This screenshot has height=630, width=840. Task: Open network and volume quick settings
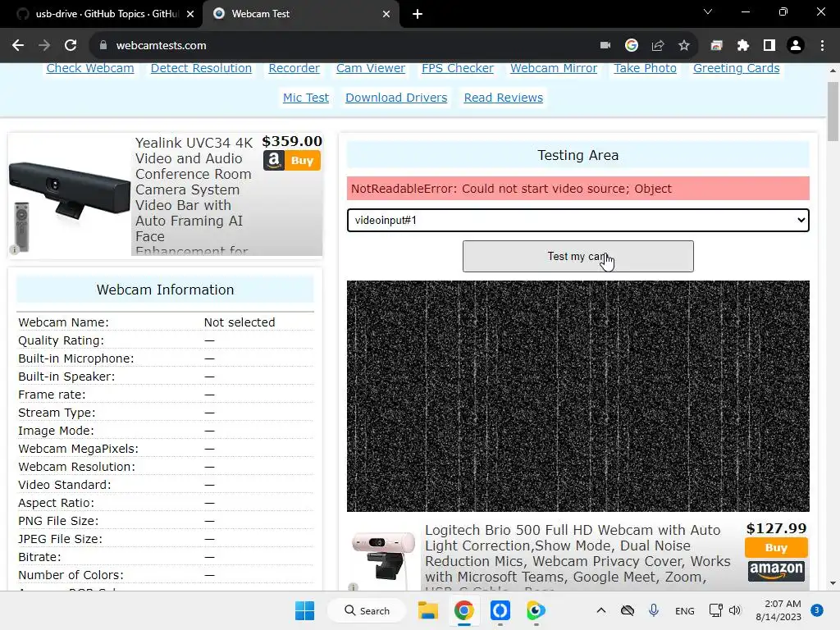(x=725, y=610)
